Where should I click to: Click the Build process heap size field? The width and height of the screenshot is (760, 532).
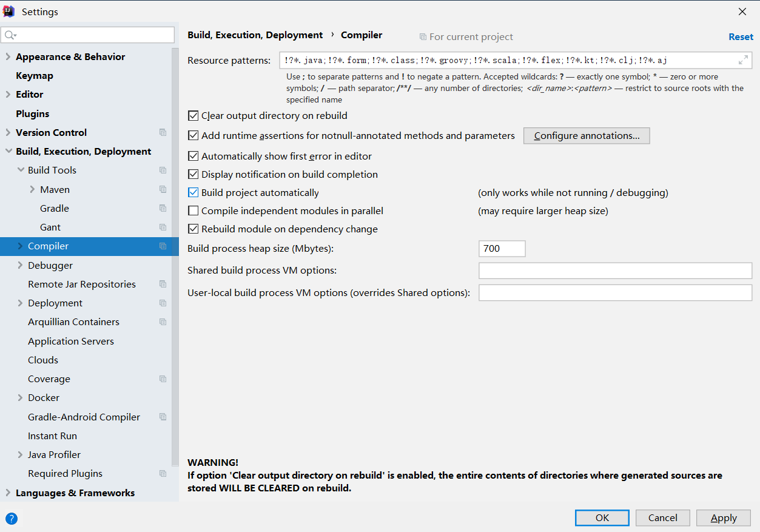click(x=502, y=249)
